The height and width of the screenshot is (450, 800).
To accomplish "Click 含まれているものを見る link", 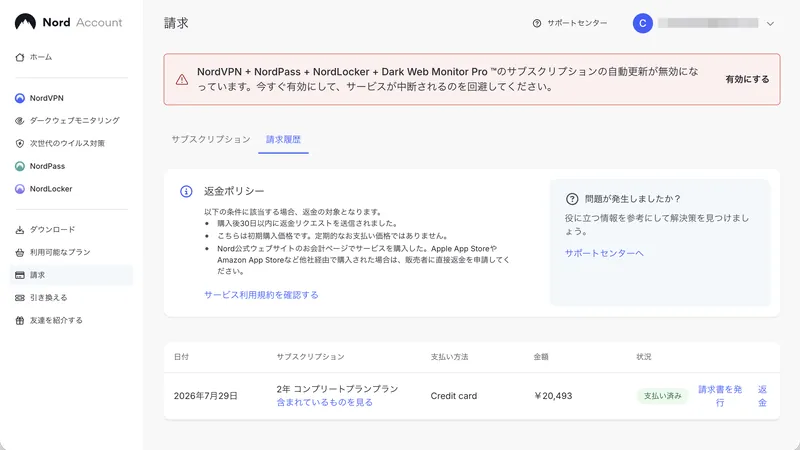I will (x=324, y=403).
